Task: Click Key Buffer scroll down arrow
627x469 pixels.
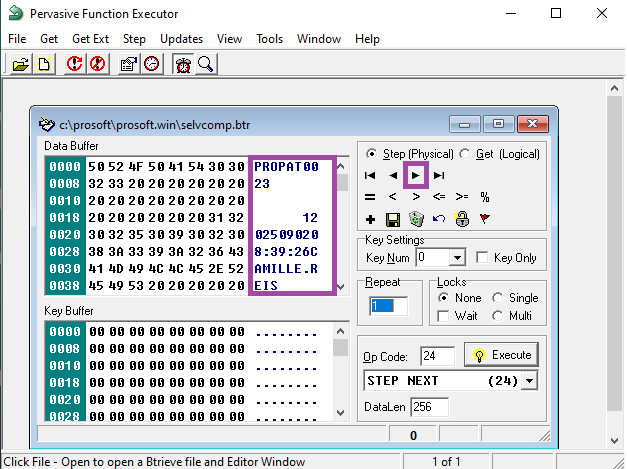Action: pos(341,413)
